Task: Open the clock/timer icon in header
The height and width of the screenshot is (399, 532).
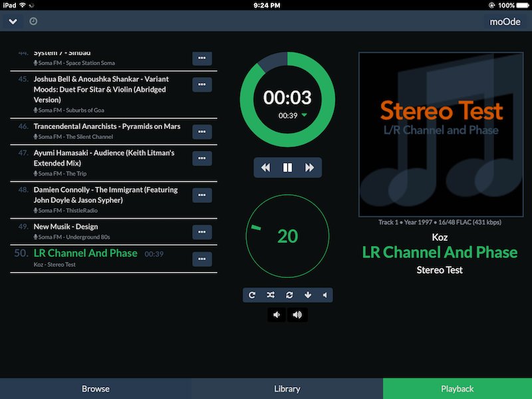Action: [33, 21]
